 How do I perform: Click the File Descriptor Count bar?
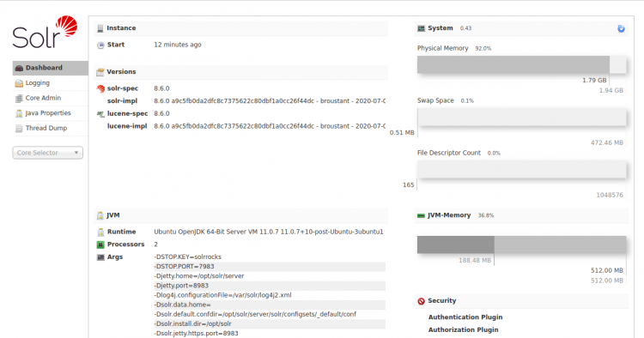[x=521, y=169]
